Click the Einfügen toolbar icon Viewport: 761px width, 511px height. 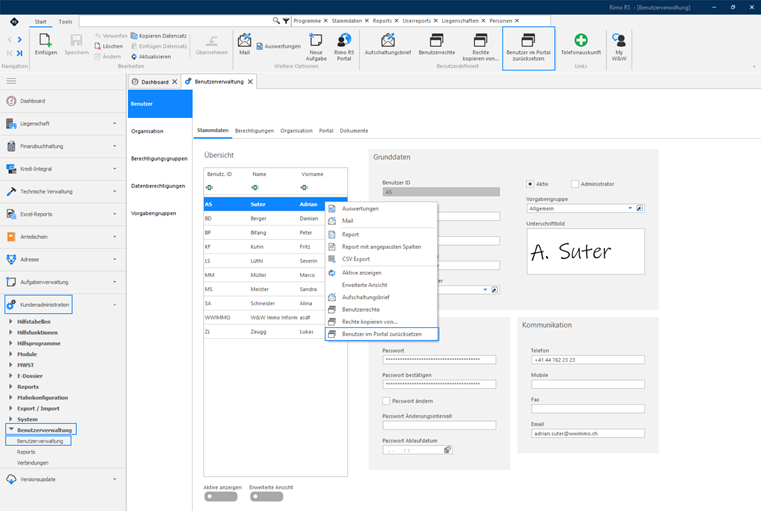click(x=46, y=40)
